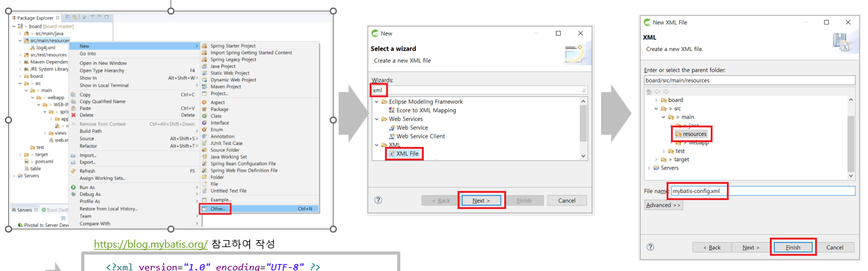The height and width of the screenshot is (271, 868).
Task: Click the Ecore to XML Mapping icon
Action: 391,110
